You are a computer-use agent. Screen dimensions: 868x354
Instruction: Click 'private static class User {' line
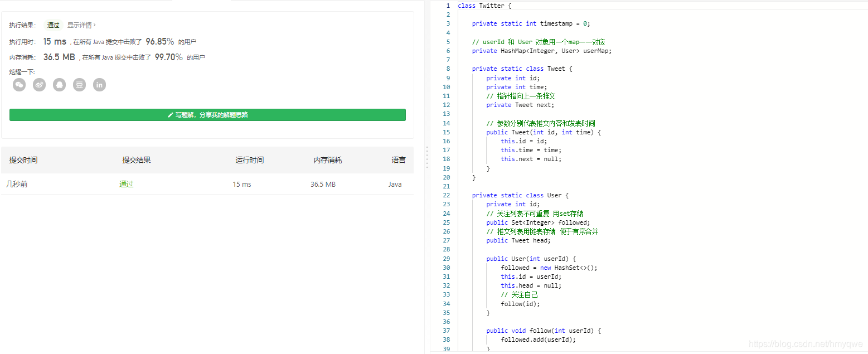tap(520, 195)
